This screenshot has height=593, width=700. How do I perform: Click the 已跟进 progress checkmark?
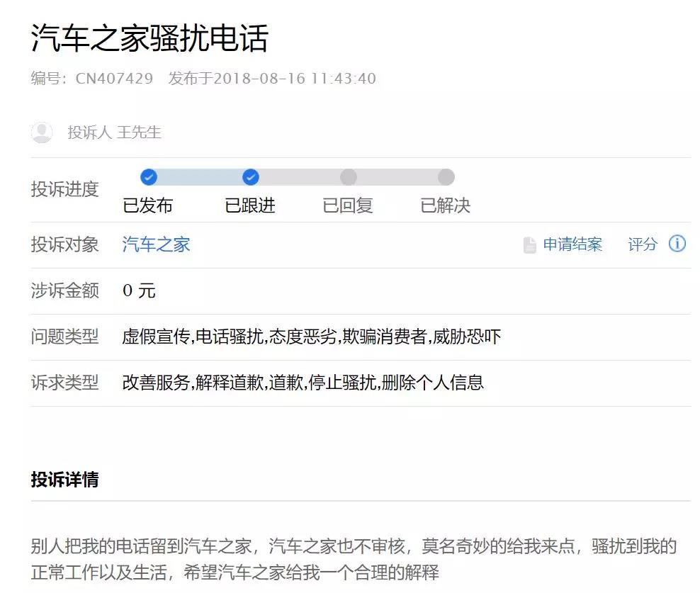coord(250,177)
